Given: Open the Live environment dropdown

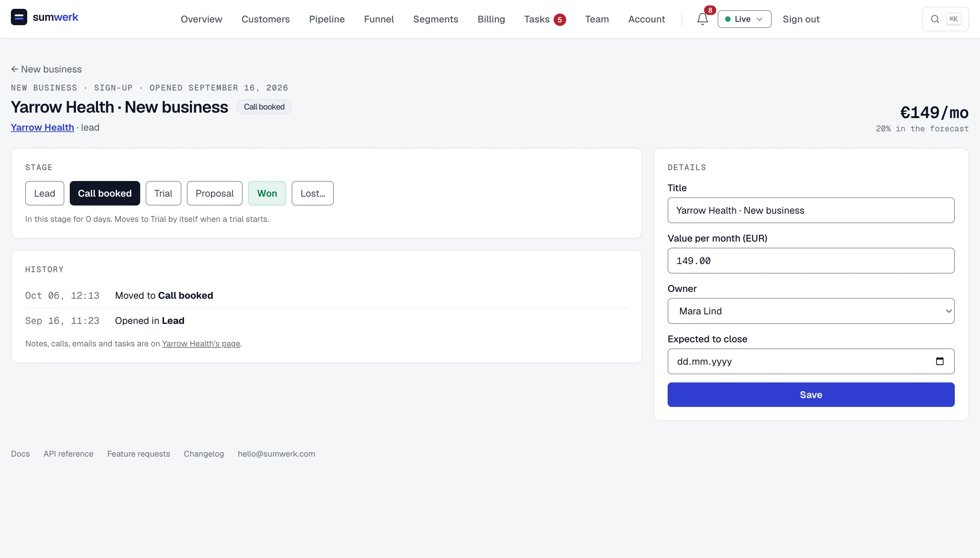Looking at the screenshot, I should (744, 19).
